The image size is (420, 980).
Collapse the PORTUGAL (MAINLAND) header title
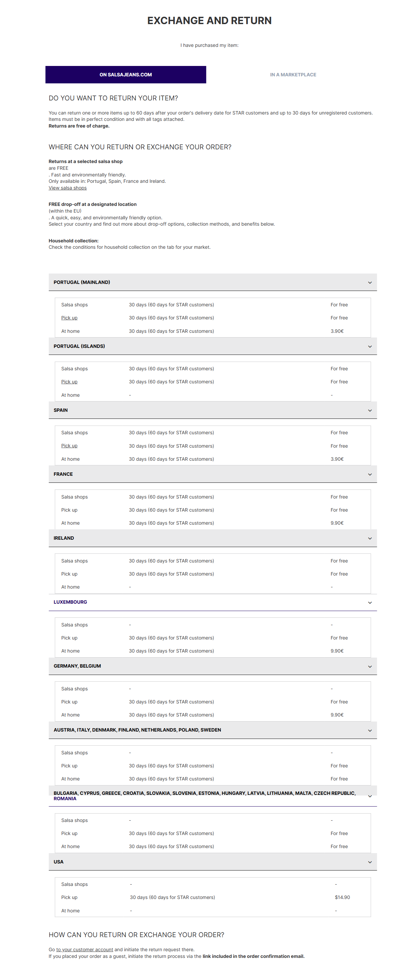click(x=81, y=282)
